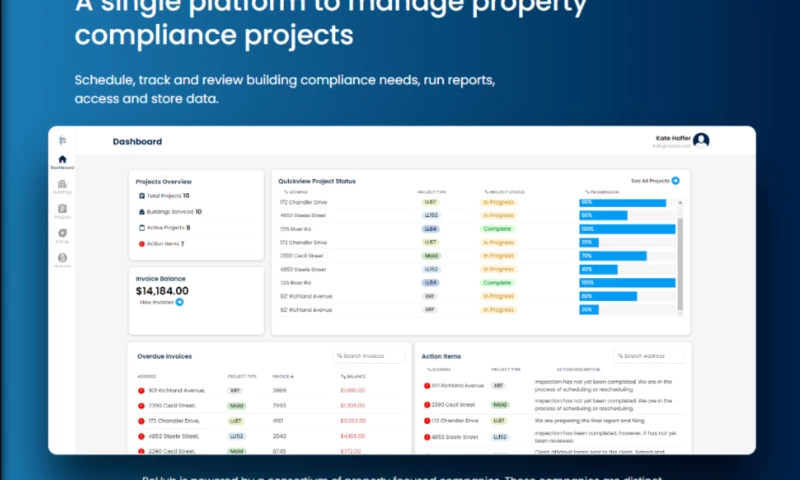Sort Quickview table by Progression column
This screenshot has height=480, width=800.
602,192
